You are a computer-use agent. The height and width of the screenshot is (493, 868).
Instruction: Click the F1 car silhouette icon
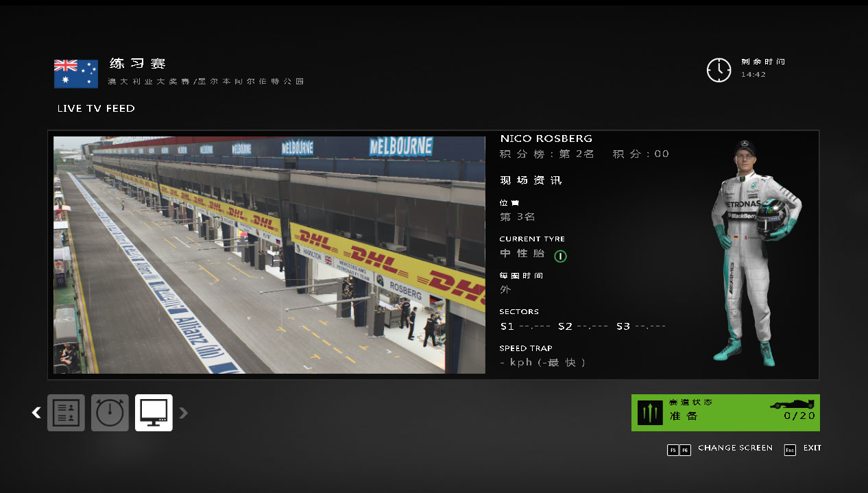pyautogui.click(x=793, y=405)
